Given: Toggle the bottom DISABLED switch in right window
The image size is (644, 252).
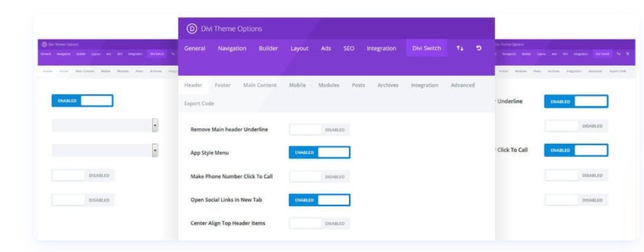Looking at the screenshot, I should (576, 200).
